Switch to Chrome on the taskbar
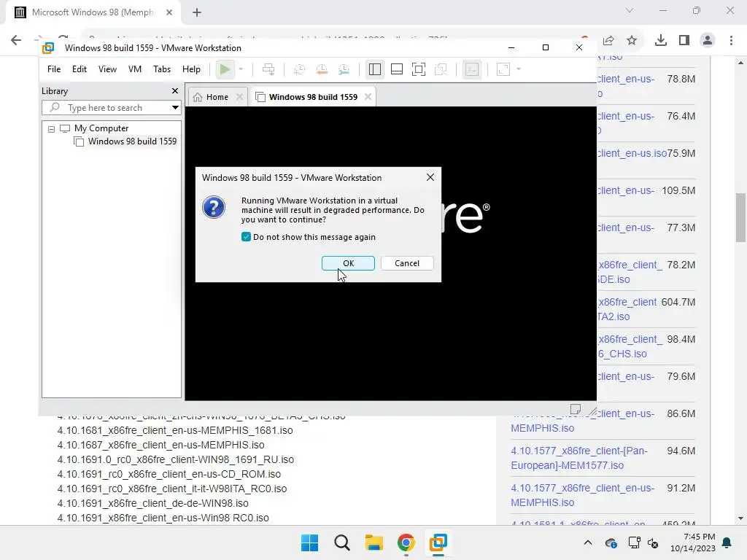 click(x=406, y=542)
